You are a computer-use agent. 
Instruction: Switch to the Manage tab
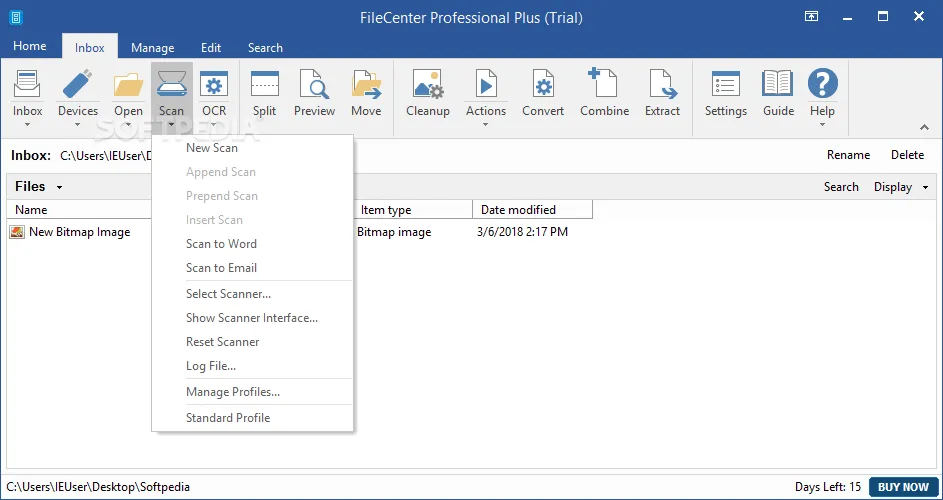pyautogui.click(x=152, y=47)
